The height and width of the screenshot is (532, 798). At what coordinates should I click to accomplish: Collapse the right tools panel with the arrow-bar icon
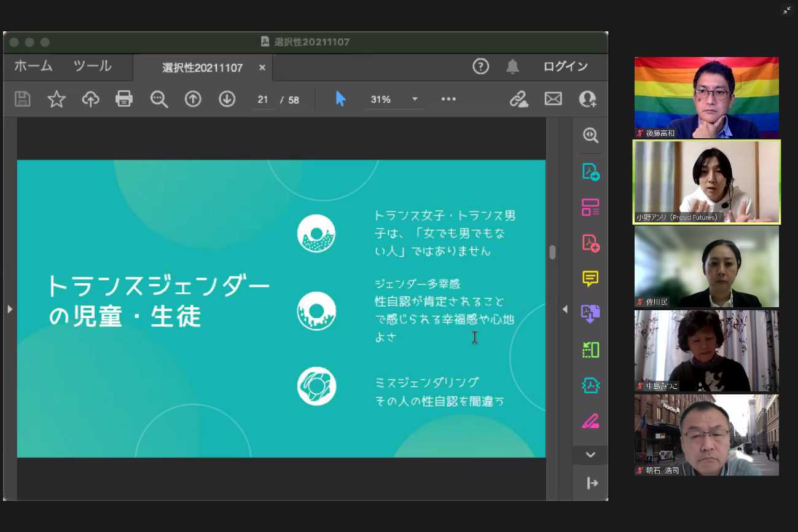[x=592, y=483]
